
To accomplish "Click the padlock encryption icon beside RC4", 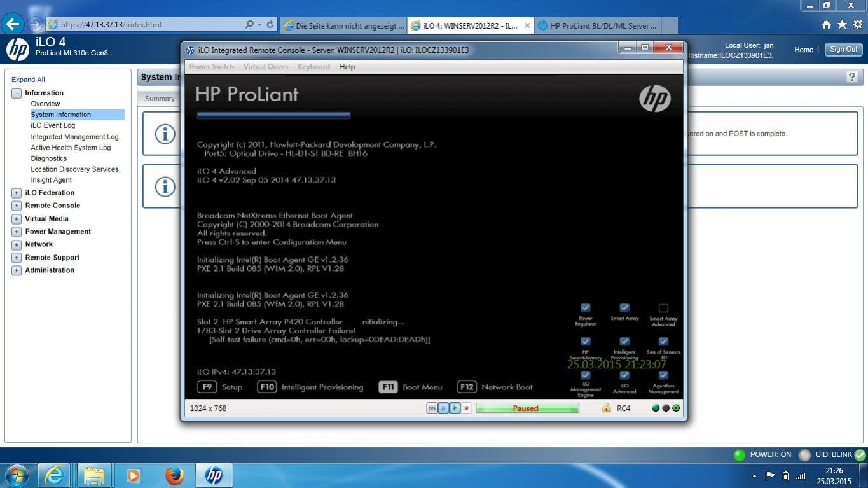I will click(x=607, y=408).
